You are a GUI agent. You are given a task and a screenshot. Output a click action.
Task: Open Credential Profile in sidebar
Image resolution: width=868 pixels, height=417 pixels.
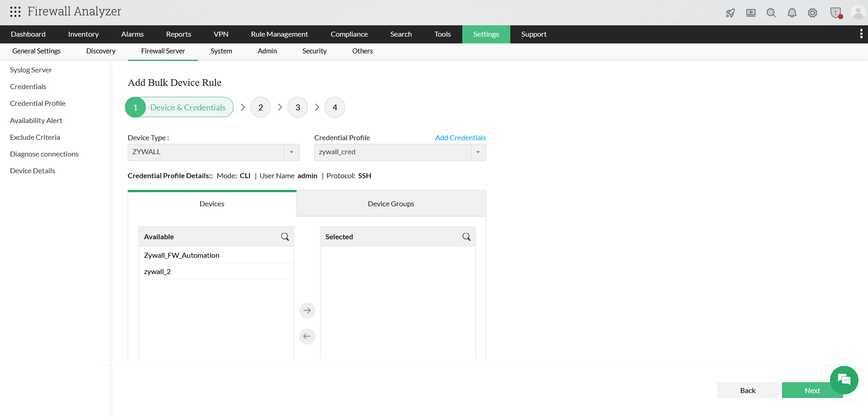click(38, 104)
